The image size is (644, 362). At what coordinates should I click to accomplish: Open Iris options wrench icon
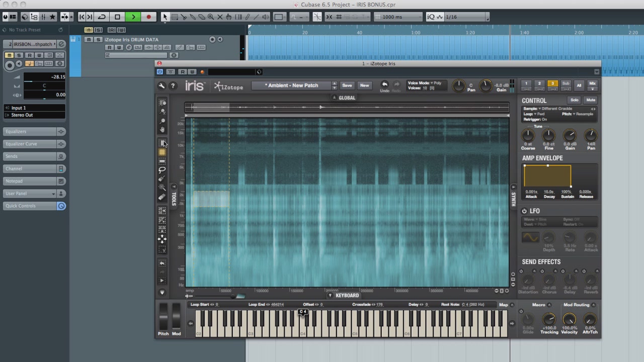(162, 86)
